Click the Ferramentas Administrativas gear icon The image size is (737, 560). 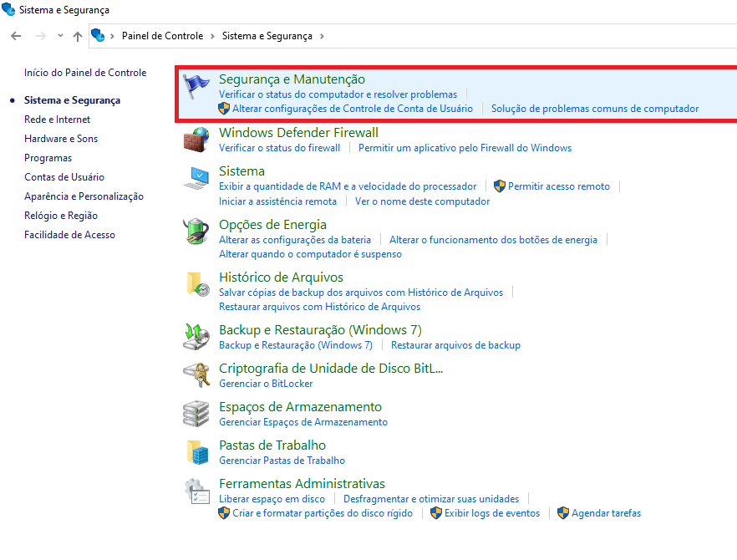pyautogui.click(x=197, y=491)
